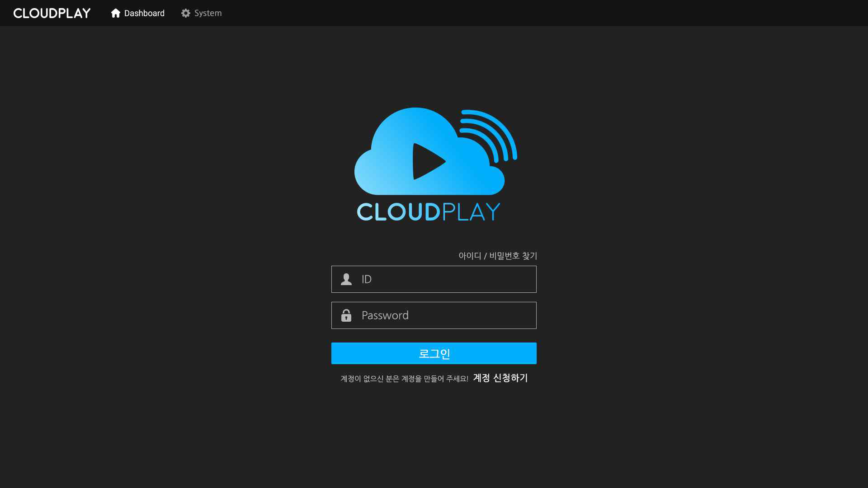Click the 아이디 word in the recovery link
Image resolution: width=868 pixels, height=488 pixels.
click(470, 256)
